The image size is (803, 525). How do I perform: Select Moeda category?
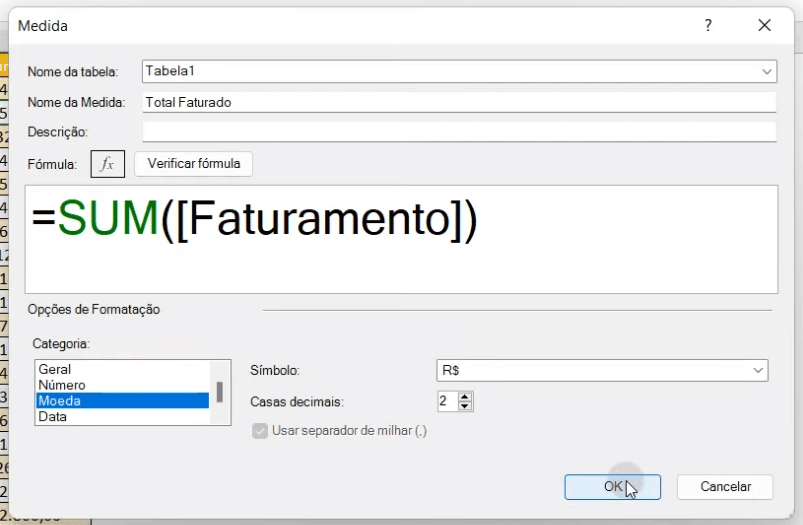(122, 401)
